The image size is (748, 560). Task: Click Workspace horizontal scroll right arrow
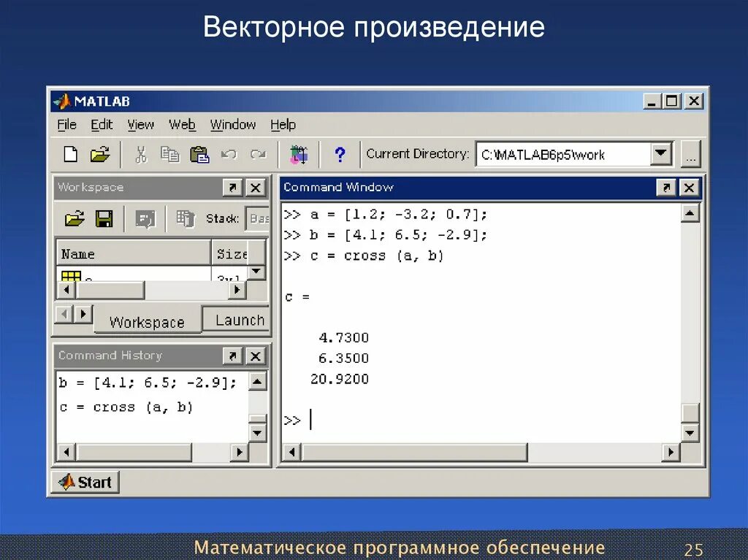point(237,290)
